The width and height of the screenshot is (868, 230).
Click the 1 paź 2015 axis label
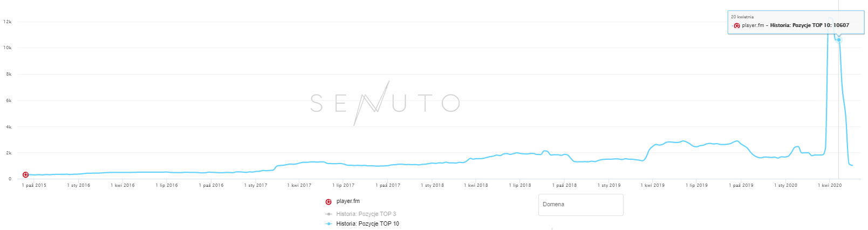pyautogui.click(x=34, y=185)
